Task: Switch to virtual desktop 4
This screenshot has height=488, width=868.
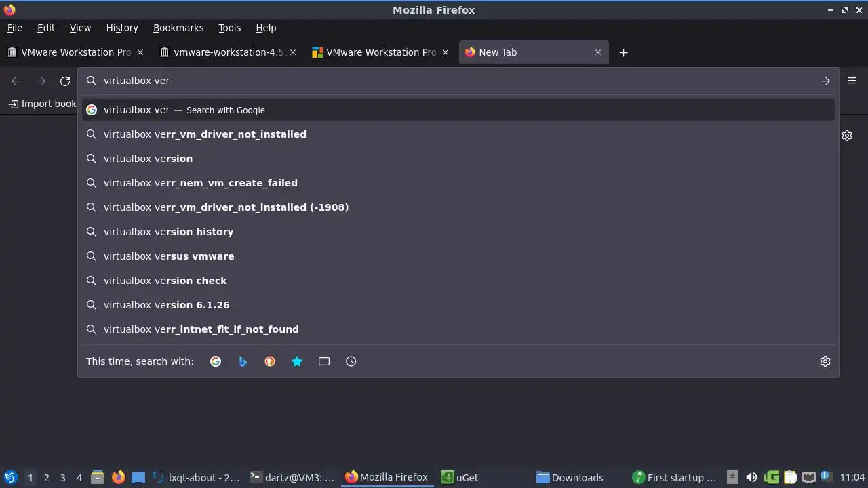Action: pos(79,477)
